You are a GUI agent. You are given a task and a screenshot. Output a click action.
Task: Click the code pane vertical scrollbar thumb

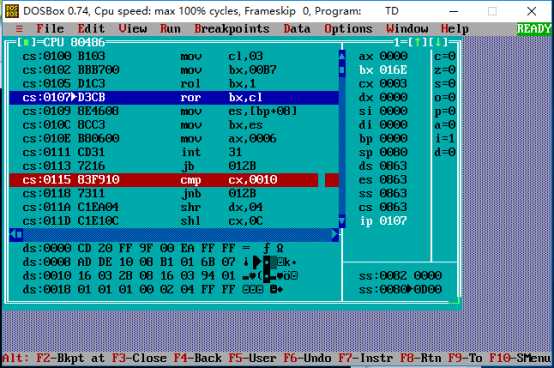(x=342, y=70)
